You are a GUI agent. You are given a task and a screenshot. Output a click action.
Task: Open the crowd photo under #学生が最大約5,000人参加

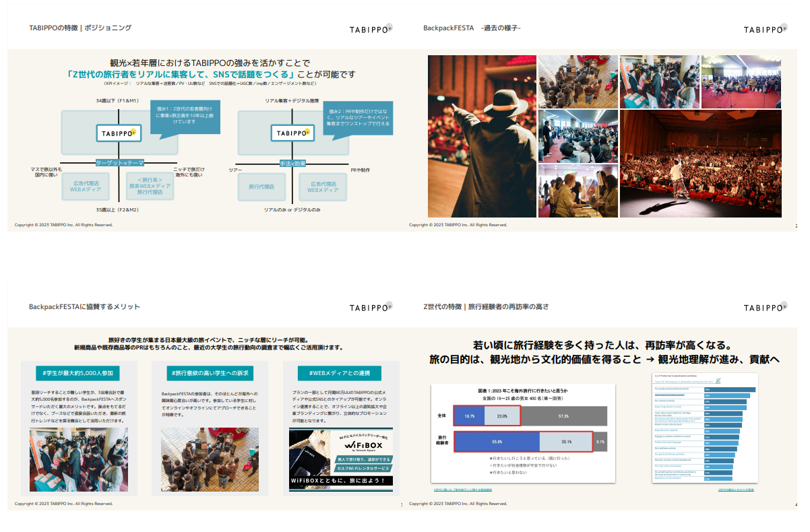pyautogui.click(x=79, y=459)
